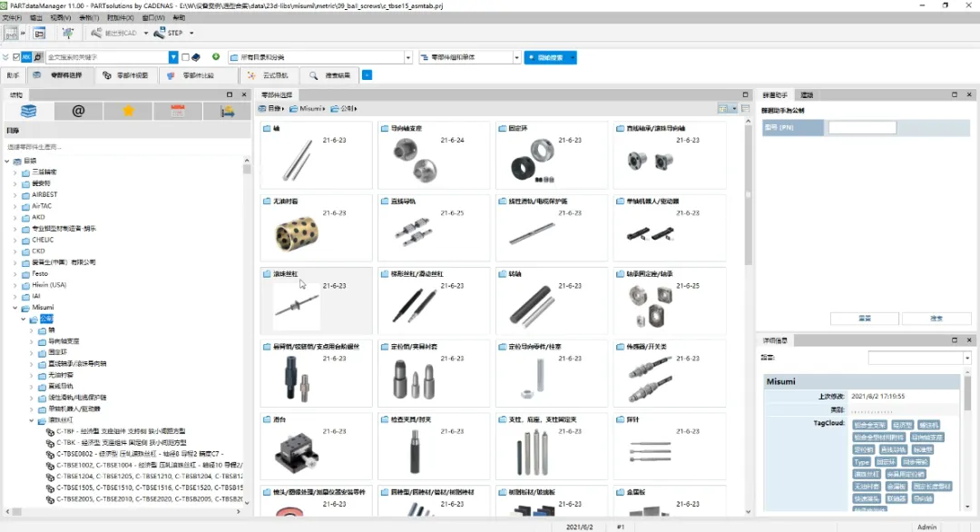980x532 pixels.
Task: Click the full-text search keyword field
Action: (107, 57)
